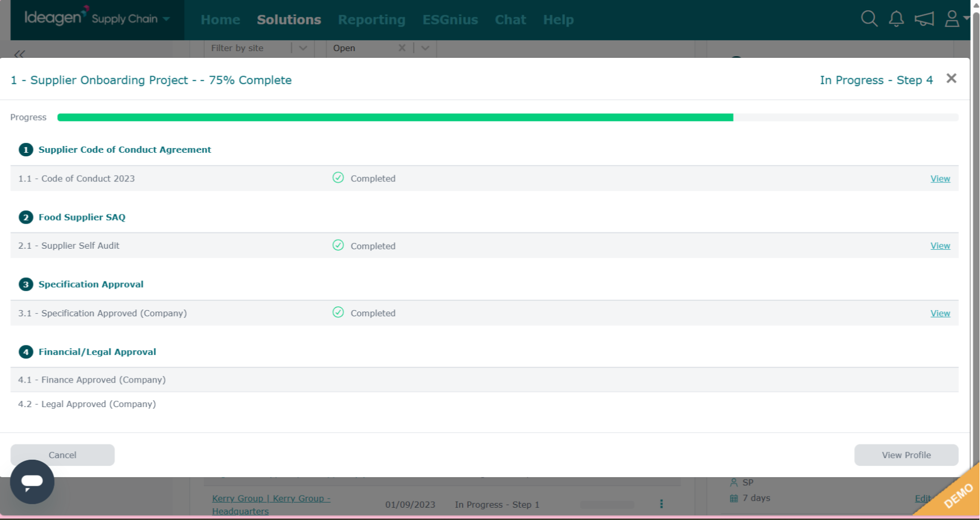
Task: Open Help menu
Action: (x=558, y=19)
